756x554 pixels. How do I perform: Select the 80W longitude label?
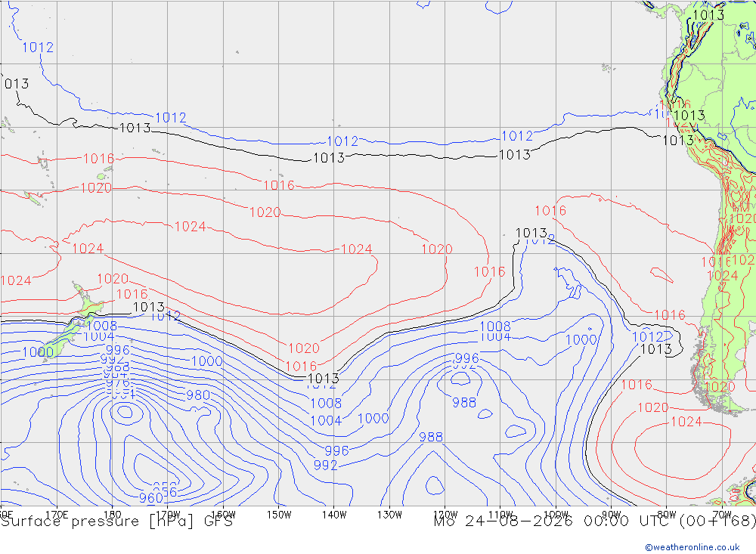(667, 515)
